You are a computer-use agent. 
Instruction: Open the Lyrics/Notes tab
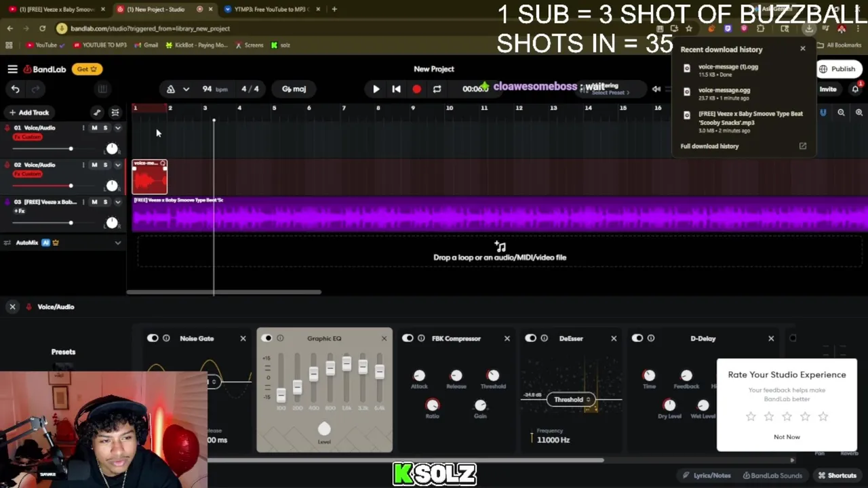(x=707, y=476)
